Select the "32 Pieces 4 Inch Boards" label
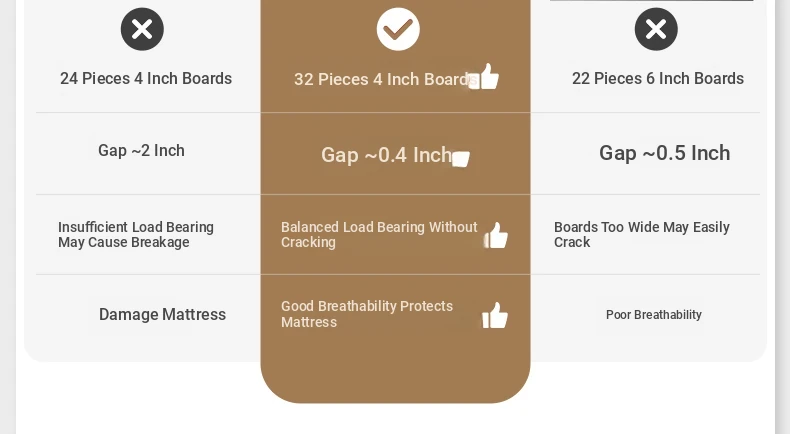 (382, 80)
